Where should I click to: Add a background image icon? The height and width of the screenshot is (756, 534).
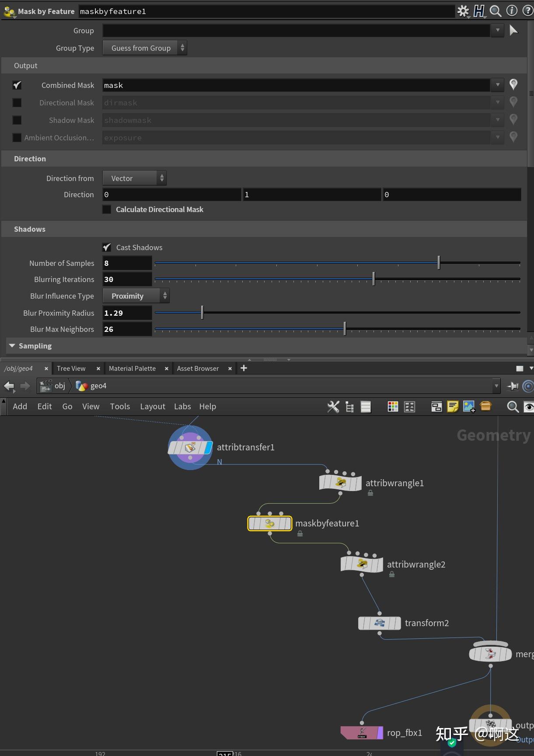pyautogui.click(x=469, y=407)
